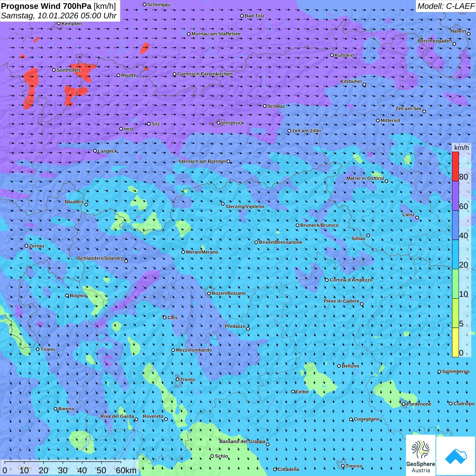Image resolution: width=476 pixels, height=476 pixels.
Task: Click the 'Pieve di Cadore' label
Action: [x=341, y=301]
